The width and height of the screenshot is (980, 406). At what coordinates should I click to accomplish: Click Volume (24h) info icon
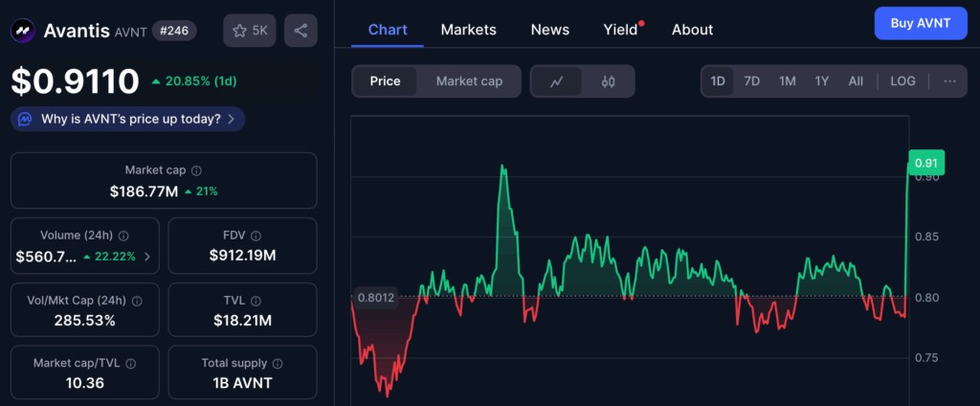(x=123, y=236)
